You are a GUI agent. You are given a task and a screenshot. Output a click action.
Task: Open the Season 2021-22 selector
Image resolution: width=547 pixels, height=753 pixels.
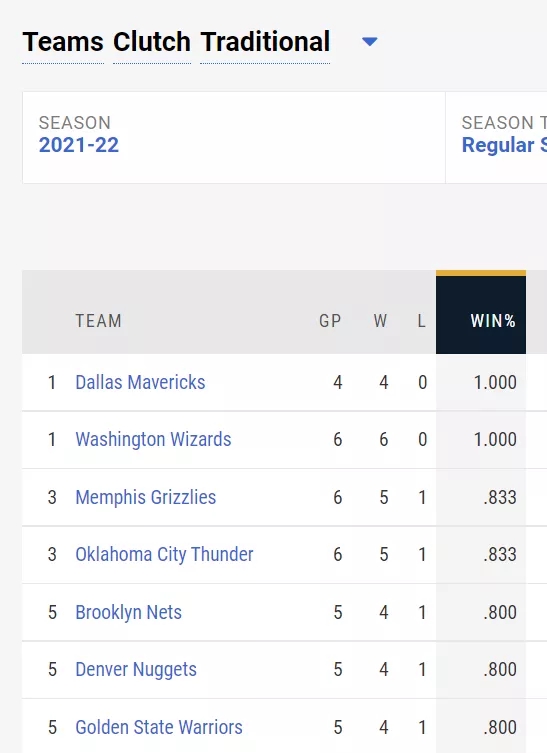[x=234, y=137]
